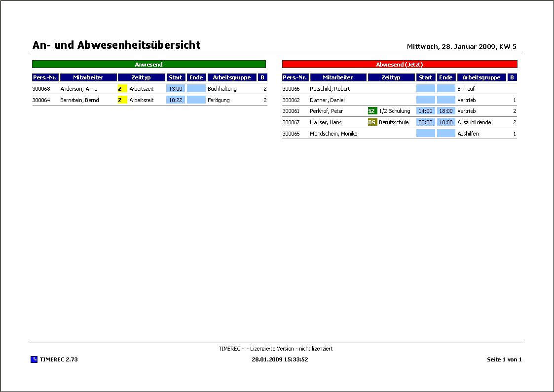The width and height of the screenshot is (554, 392).
Task: Select the 13:00 start time cell
Action: tap(176, 89)
